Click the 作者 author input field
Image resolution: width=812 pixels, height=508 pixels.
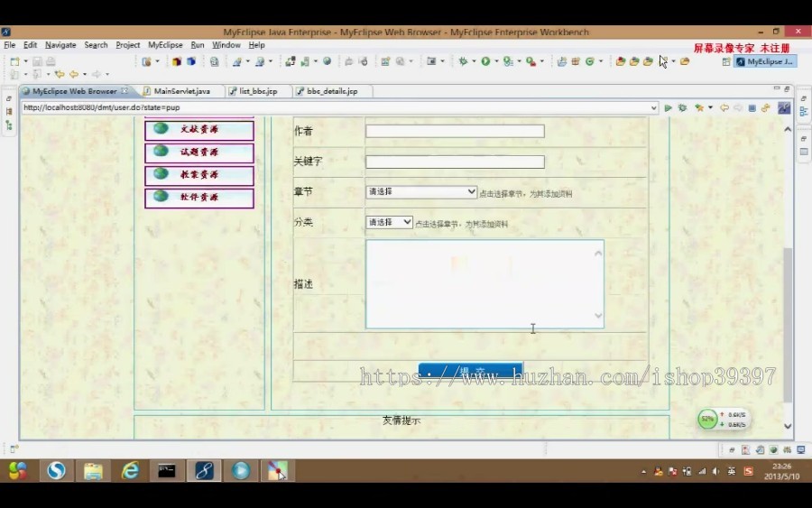455,131
